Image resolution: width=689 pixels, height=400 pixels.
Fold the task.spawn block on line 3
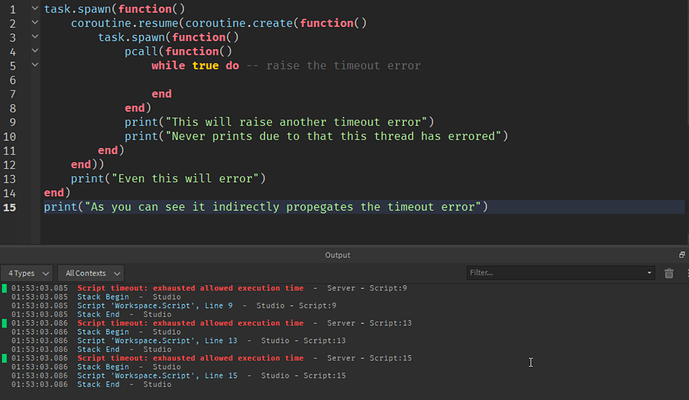[x=36, y=37]
